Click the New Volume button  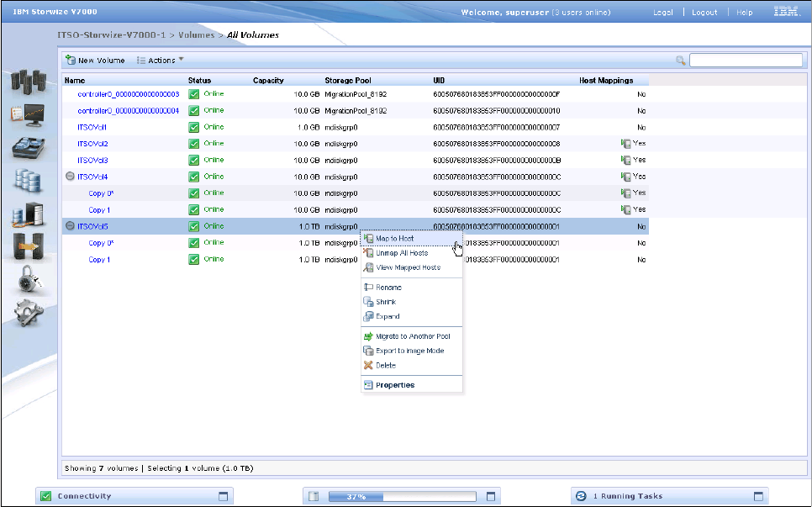(96, 61)
